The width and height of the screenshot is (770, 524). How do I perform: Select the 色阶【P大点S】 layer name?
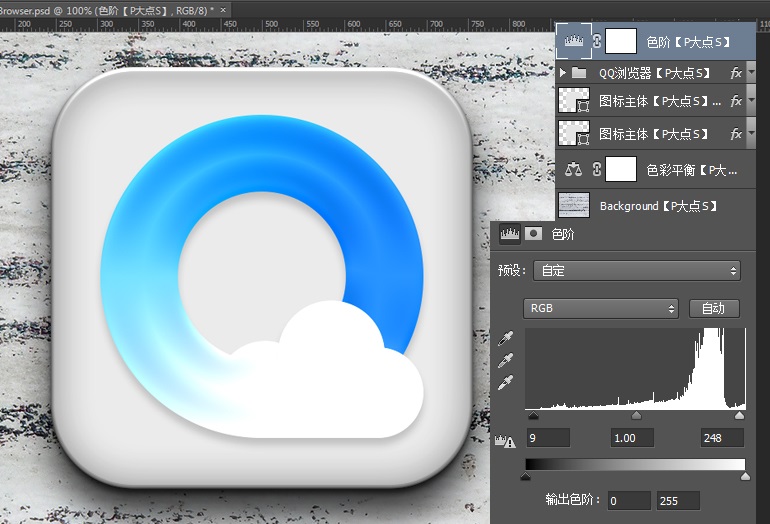[x=688, y=42]
